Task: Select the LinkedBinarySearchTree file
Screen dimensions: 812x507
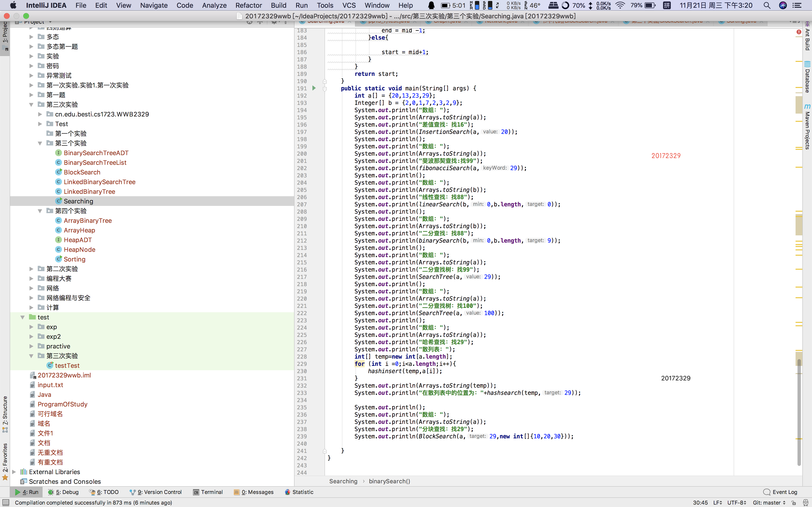Action: click(99, 182)
